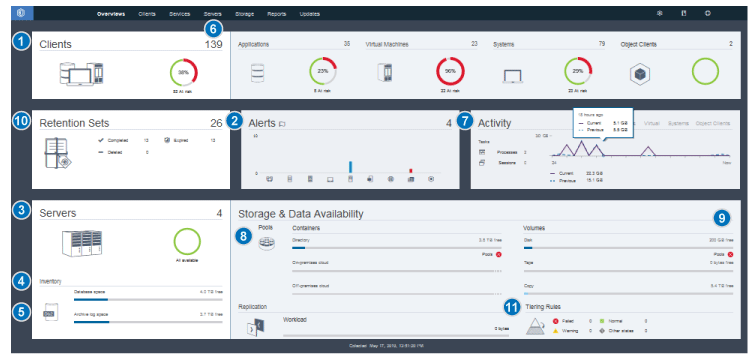This screenshot has height=360, width=756.
Task: Click the Tiering Rules pyramid icon
Action: click(535, 326)
